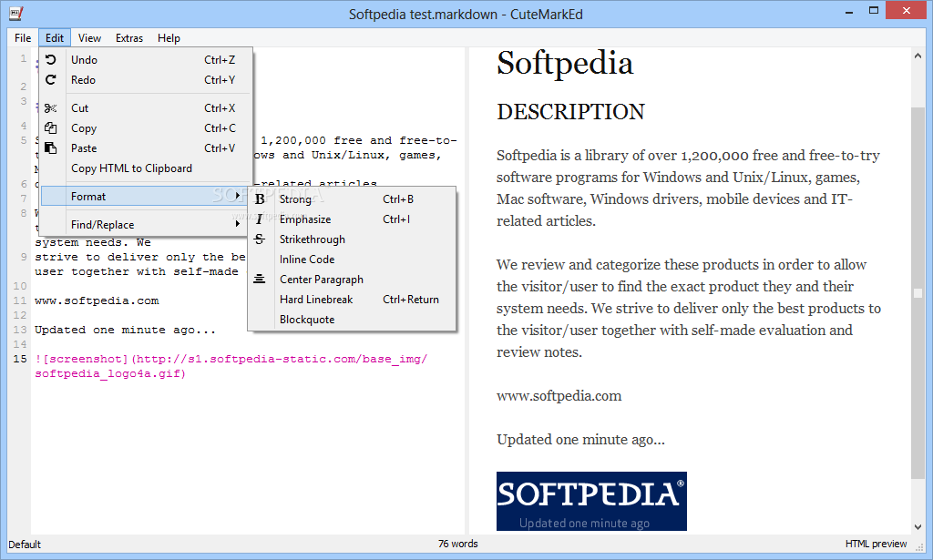Click the 'HTML preview' status bar label

[x=876, y=544]
